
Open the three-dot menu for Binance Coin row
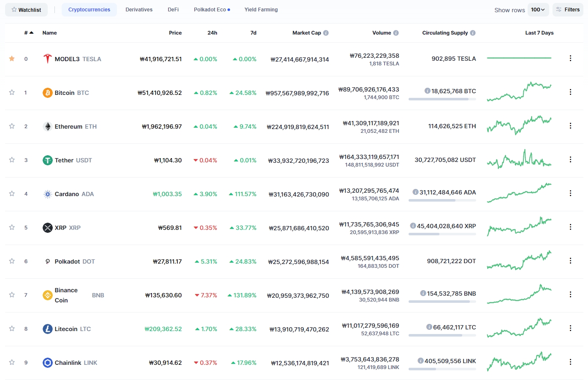click(x=570, y=294)
